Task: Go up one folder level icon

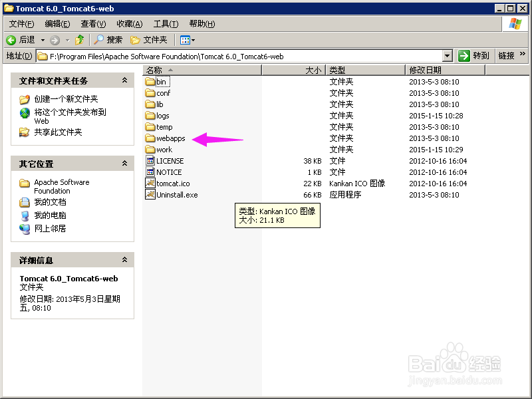Action: (80, 40)
